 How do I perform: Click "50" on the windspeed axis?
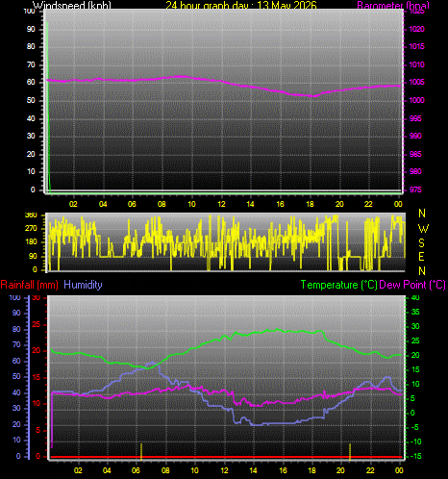coord(31,100)
